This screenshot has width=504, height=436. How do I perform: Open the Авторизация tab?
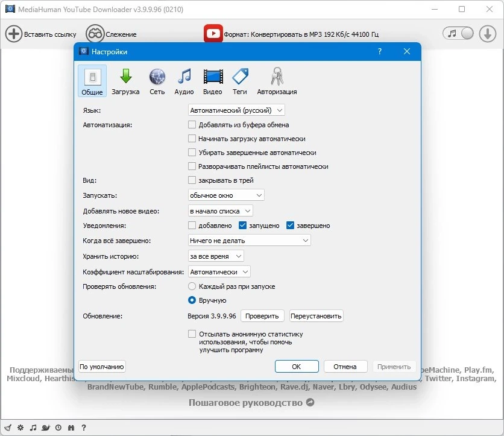click(x=277, y=81)
